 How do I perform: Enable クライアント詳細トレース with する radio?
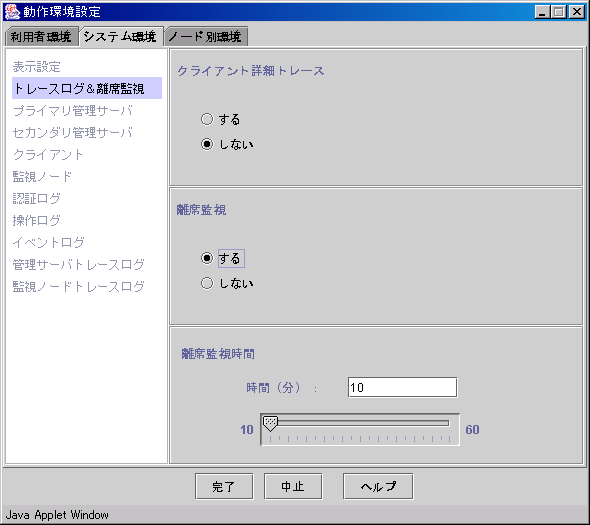207,119
